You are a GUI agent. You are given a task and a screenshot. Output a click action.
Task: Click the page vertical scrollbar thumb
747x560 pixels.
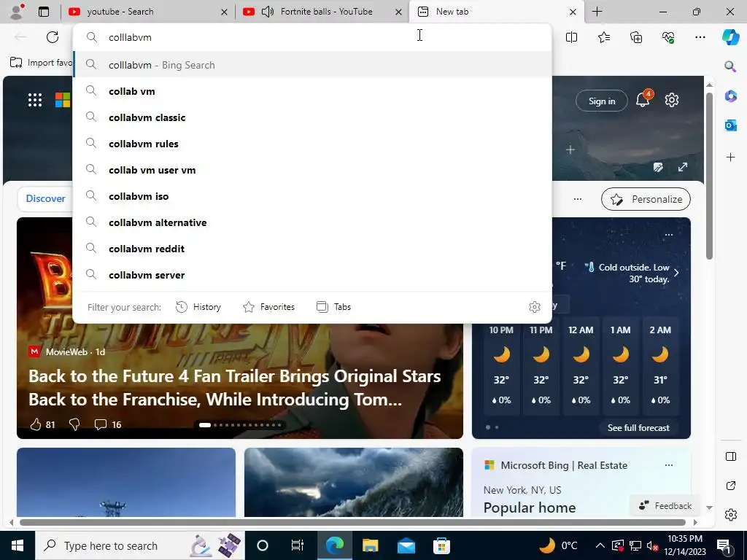[x=709, y=176]
